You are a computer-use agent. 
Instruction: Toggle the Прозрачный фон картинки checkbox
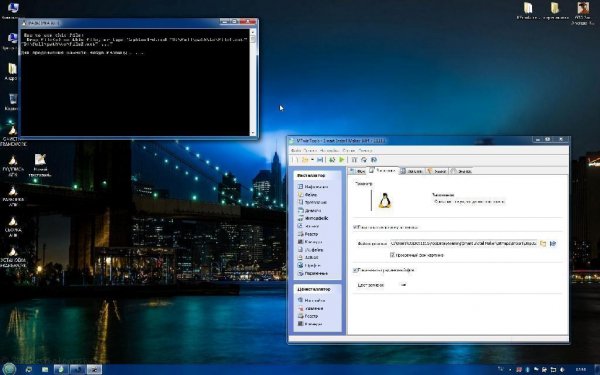coord(392,255)
